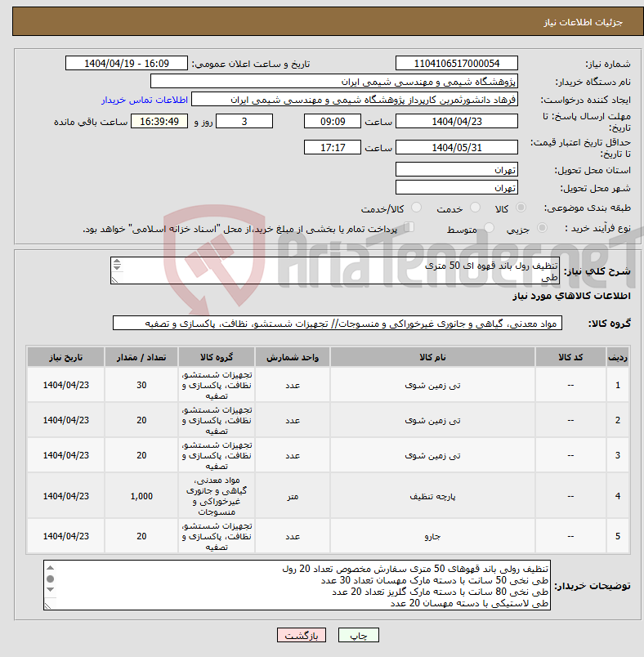Select the خدمت radio button
The width and height of the screenshot is (644, 657).
click(475, 208)
